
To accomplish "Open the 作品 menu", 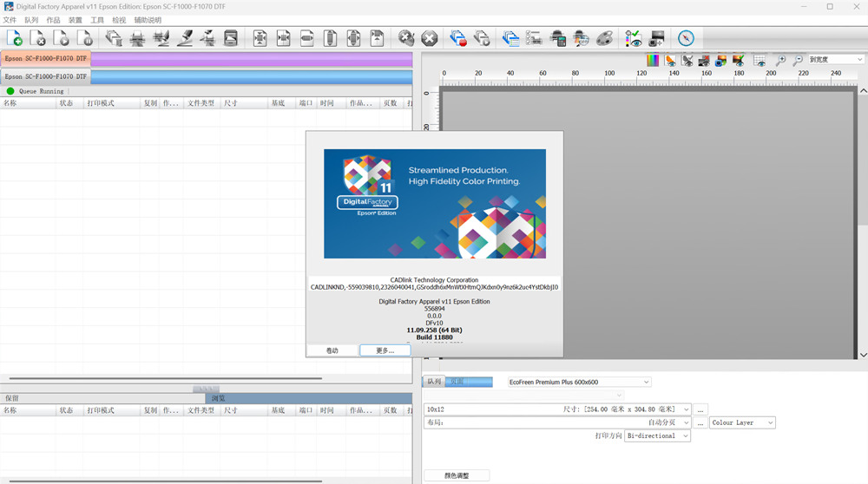I will pos(53,20).
